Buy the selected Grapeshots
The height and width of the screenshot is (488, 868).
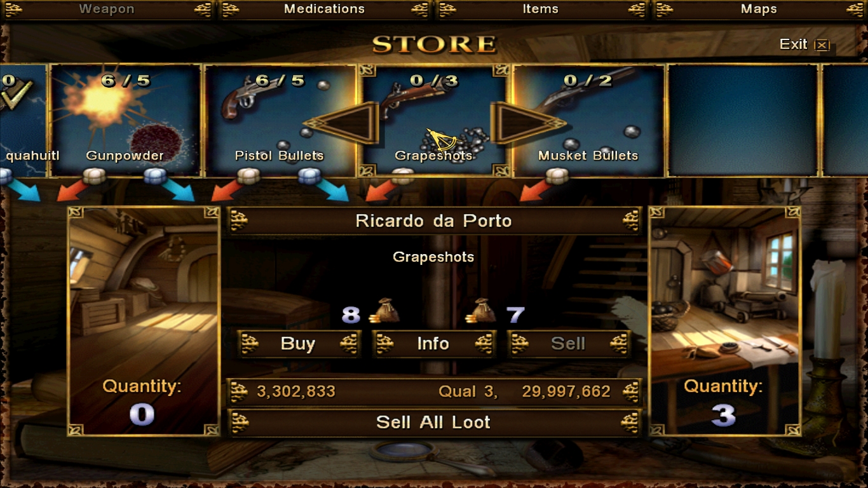tap(299, 344)
